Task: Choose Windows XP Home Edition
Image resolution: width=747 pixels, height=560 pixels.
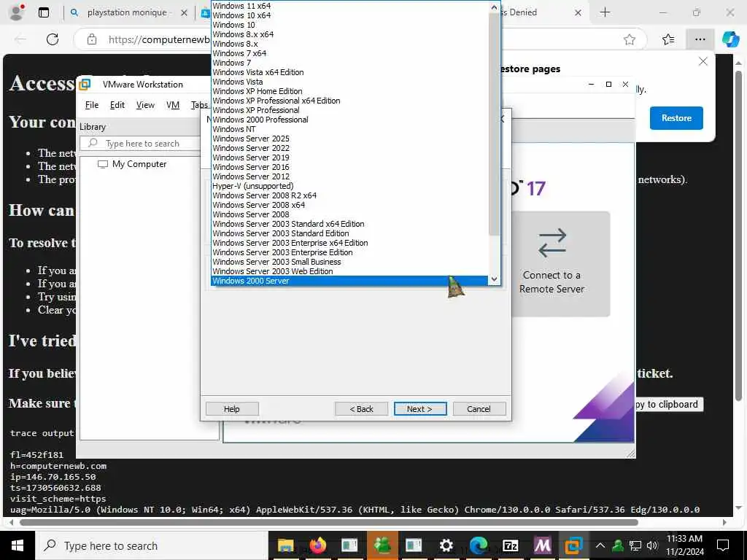Action: click(349, 91)
